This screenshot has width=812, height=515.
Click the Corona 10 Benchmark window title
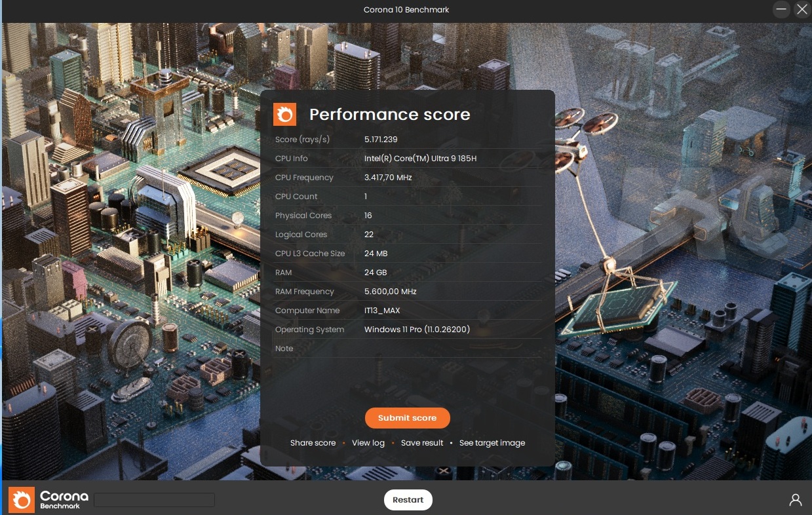coord(406,10)
